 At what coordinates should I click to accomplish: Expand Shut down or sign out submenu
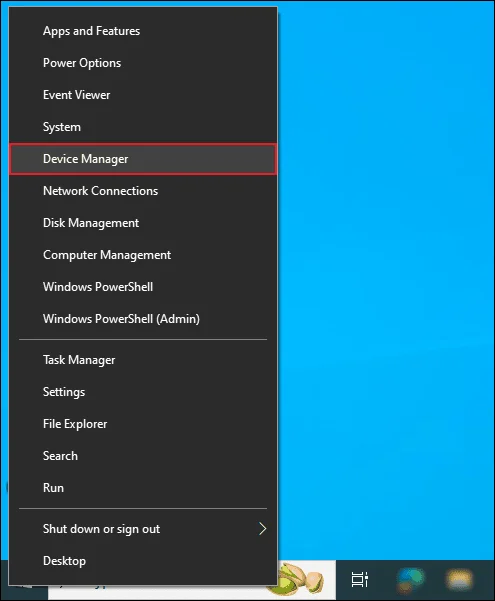[143, 529]
